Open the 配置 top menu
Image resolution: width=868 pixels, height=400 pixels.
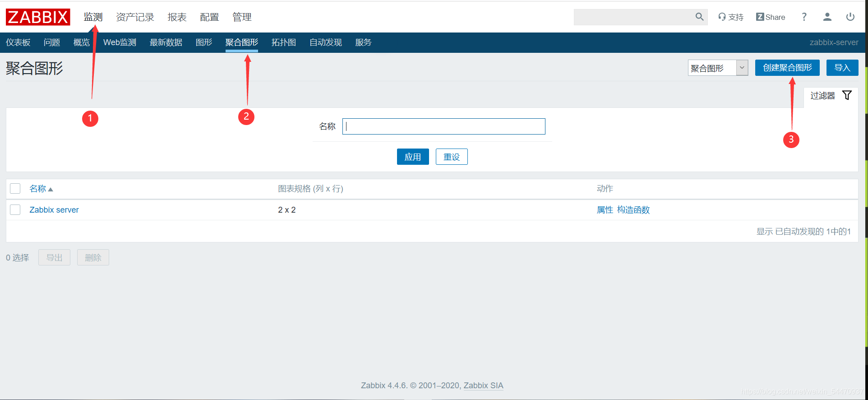point(209,17)
